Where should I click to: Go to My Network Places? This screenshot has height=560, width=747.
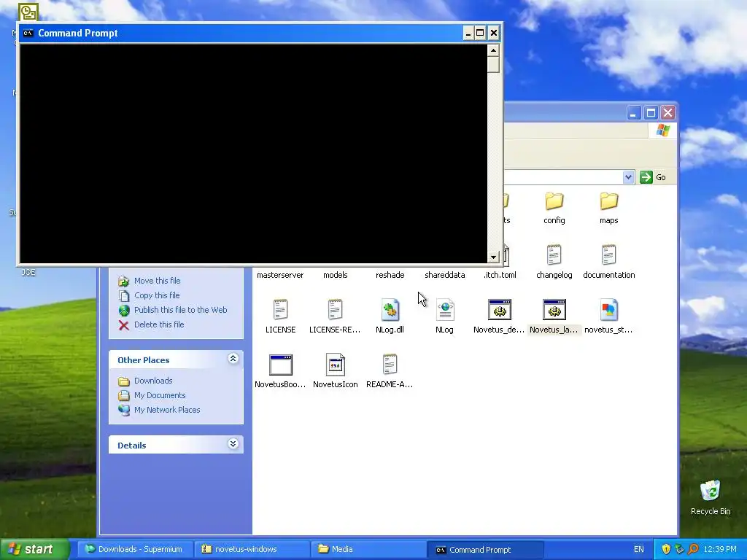[167, 410]
